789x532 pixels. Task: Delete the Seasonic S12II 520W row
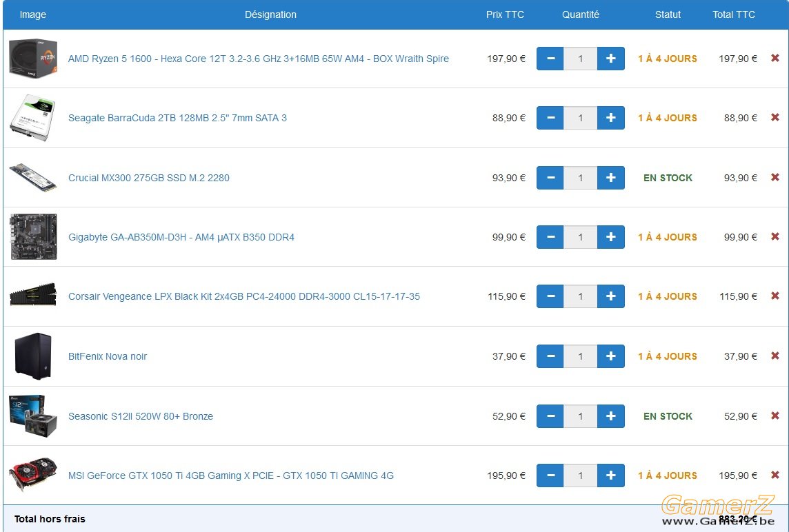[x=775, y=416]
